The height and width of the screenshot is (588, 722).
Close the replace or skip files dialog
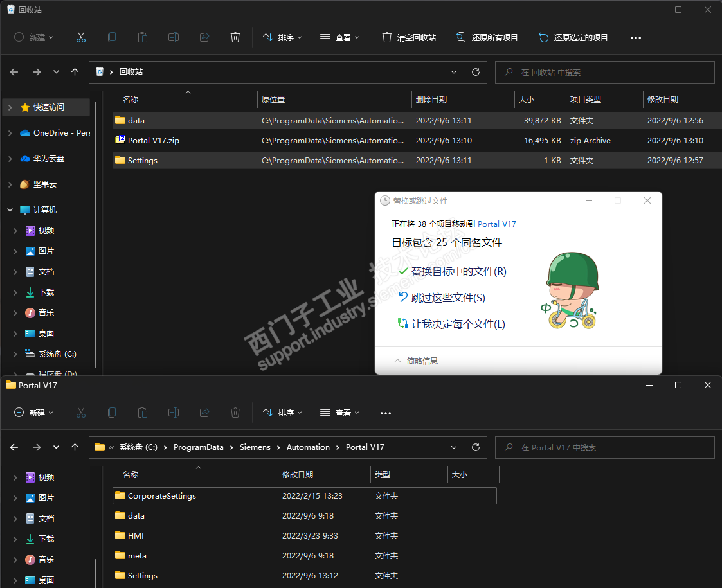coord(647,200)
